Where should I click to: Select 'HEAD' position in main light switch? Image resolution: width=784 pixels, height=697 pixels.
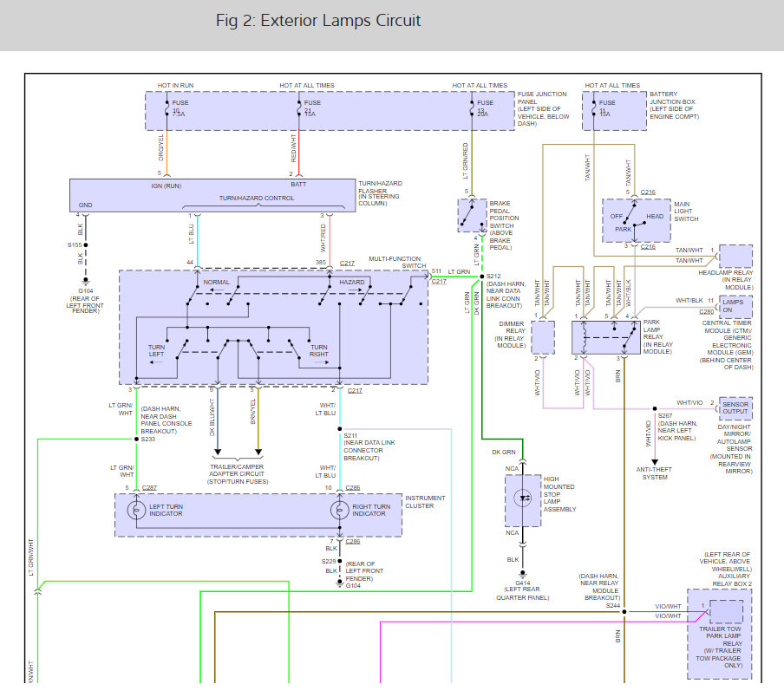(x=655, y=217)
